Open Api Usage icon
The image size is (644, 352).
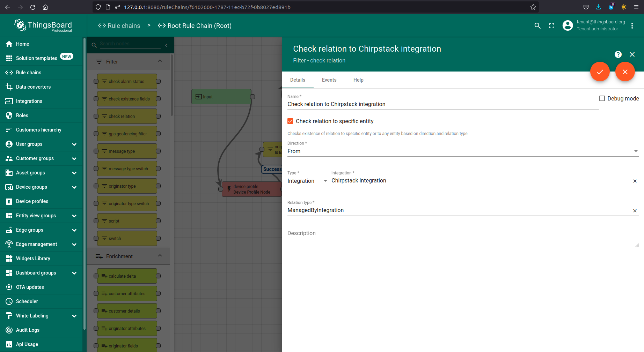(x=9, y=344)
